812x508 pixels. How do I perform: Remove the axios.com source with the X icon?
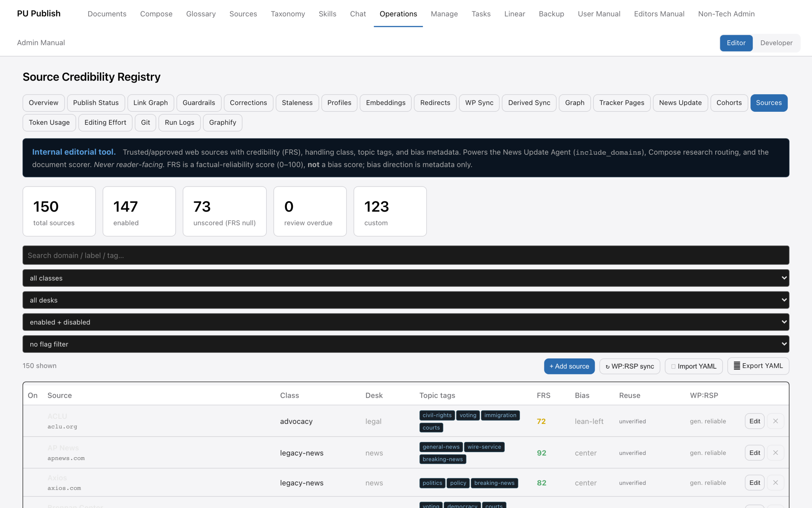click(x=775, y=483)
